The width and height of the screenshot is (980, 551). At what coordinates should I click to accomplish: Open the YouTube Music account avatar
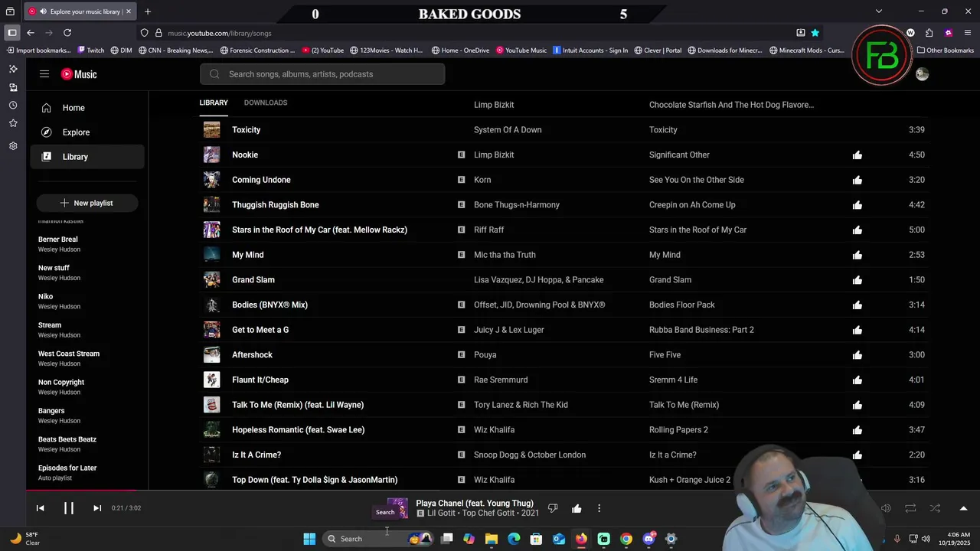[x=922, y=74]
